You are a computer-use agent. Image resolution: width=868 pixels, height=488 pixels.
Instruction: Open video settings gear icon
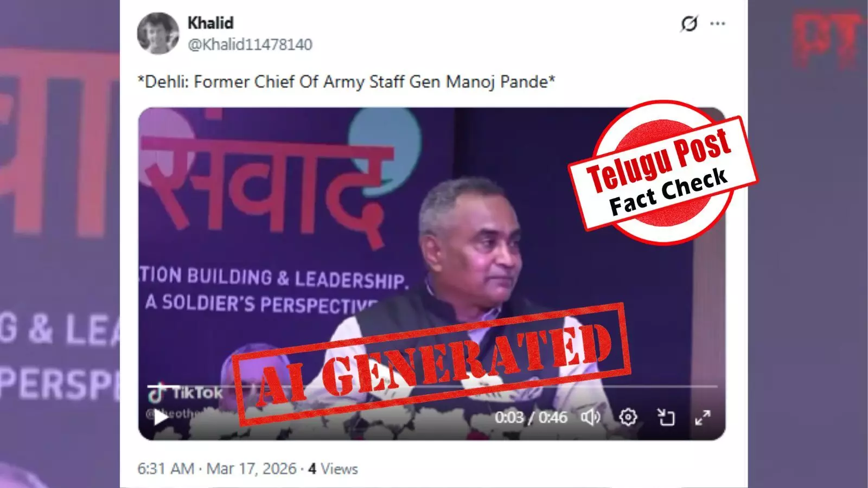pos(628,417)
